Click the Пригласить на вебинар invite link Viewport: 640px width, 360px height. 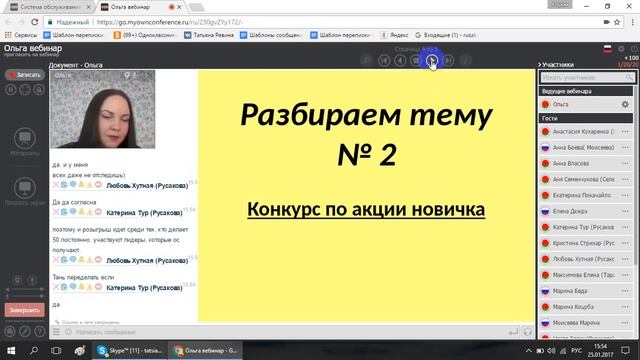coord(31,55)
